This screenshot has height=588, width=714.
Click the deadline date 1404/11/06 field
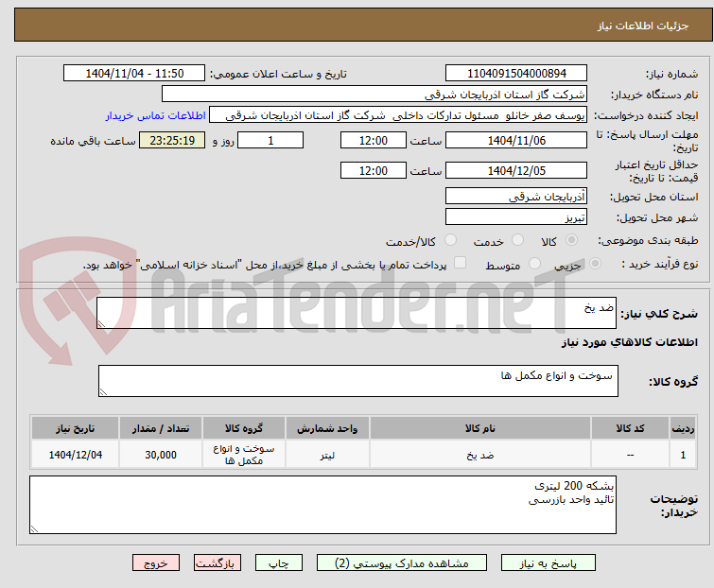pos(516,140)
